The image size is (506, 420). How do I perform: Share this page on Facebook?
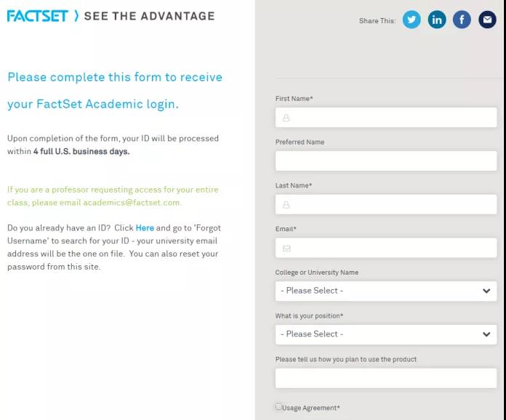coord(462,20)
